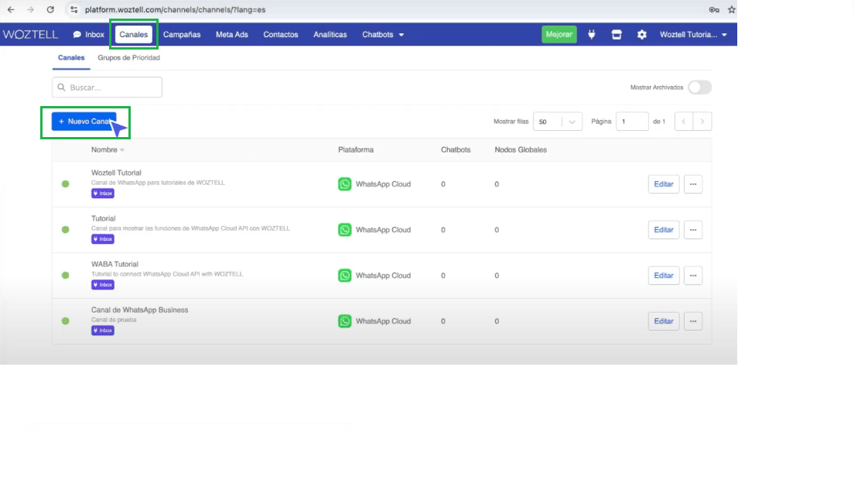The width and height of the screenshot is (868, 487).
Task: Open the Inbox menu item
Action: tap(88, 34)
